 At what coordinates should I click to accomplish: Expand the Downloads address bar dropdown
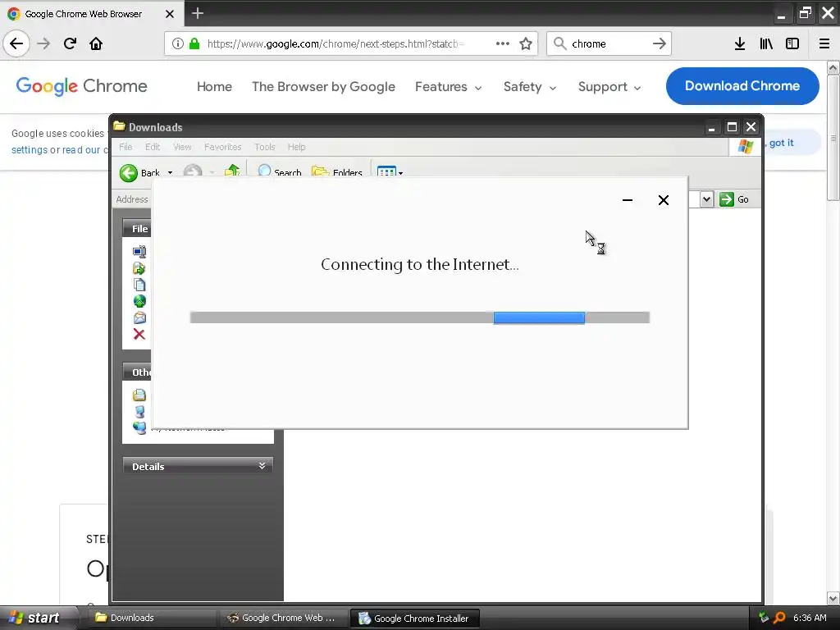(706, 199)
